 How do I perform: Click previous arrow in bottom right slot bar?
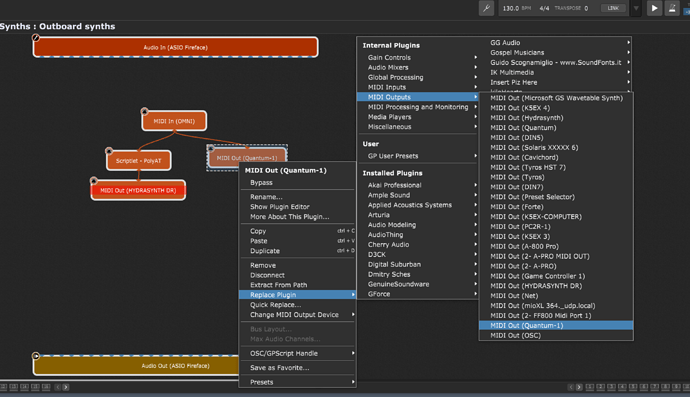571,387
